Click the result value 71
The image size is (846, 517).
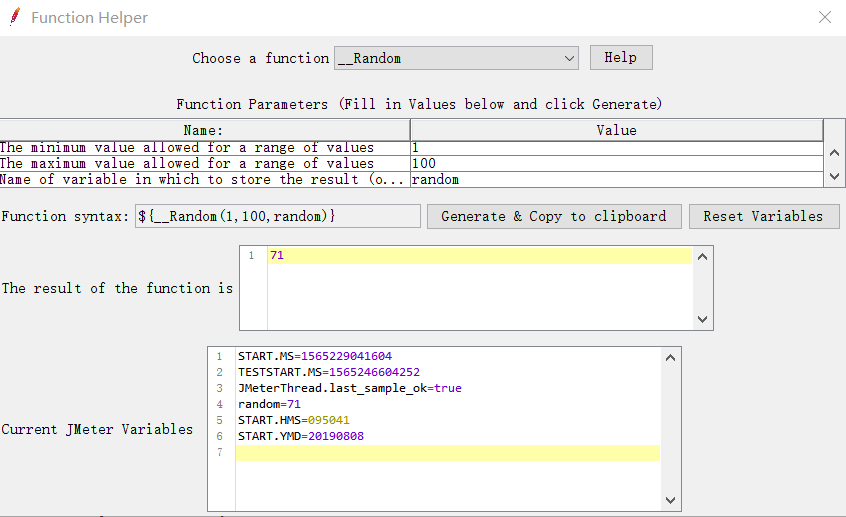(277, 255)
